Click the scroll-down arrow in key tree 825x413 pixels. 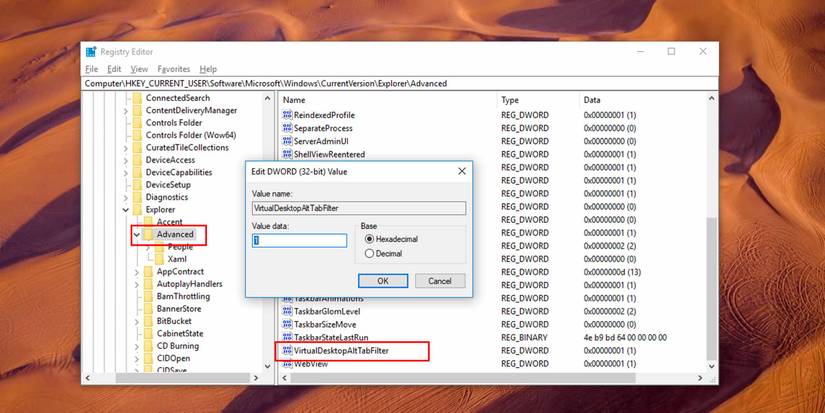[268, 367]
